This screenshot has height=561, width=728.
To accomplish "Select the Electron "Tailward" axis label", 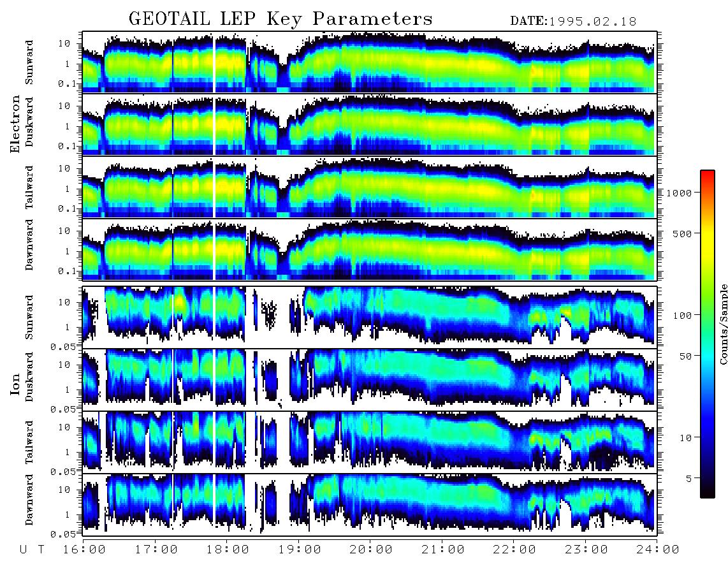I will pyautogui.click(x=29, y=187).
